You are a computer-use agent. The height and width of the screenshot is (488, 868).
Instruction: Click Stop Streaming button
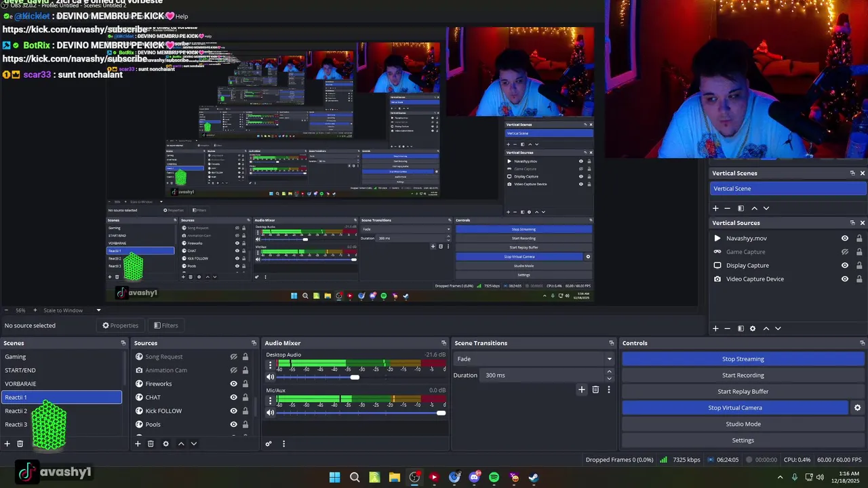[743, 359]
